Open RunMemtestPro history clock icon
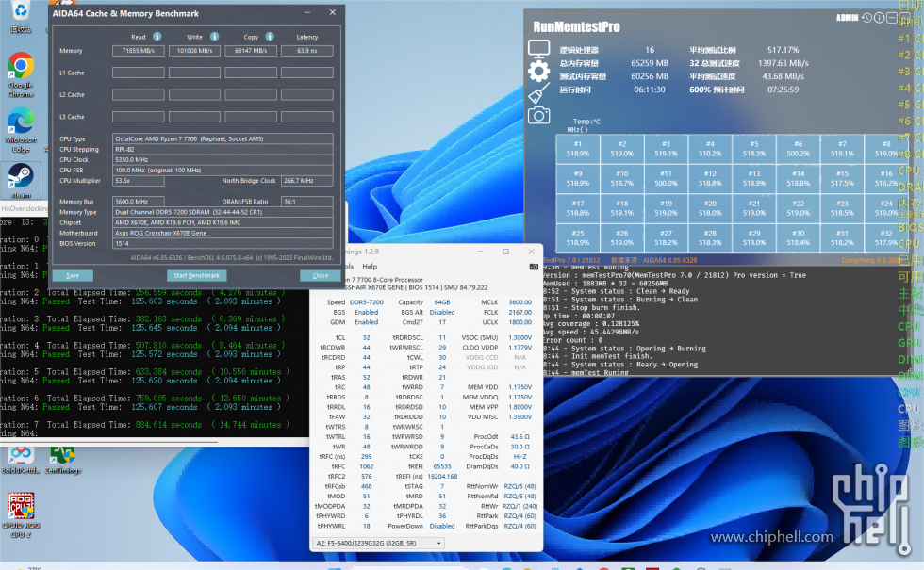Image resolution: width=924 pixels, height=570 pixels. coord(866,18)
